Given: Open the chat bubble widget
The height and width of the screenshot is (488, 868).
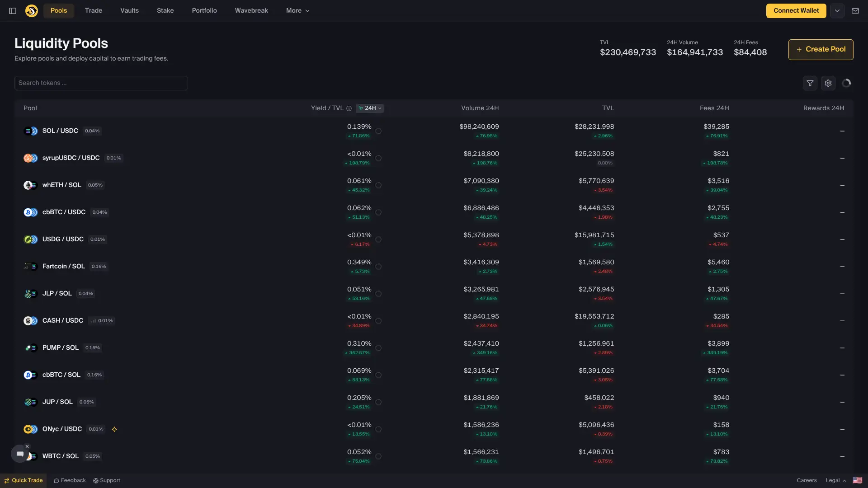Looking at the screenshot, I should coord(20,454).
